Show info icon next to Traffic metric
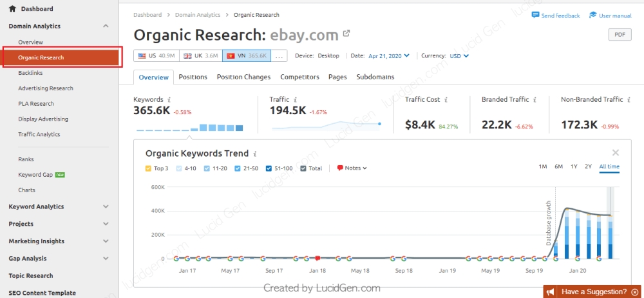 pos(296,99)
